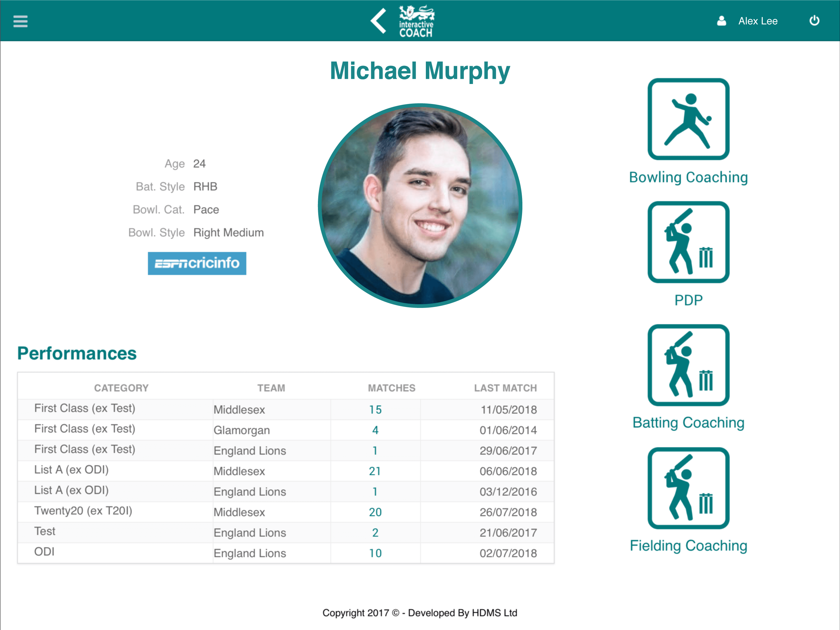Click Michael Murphy's profile photo
Viewport: 840px width, 630px height.
coord(420,205)
